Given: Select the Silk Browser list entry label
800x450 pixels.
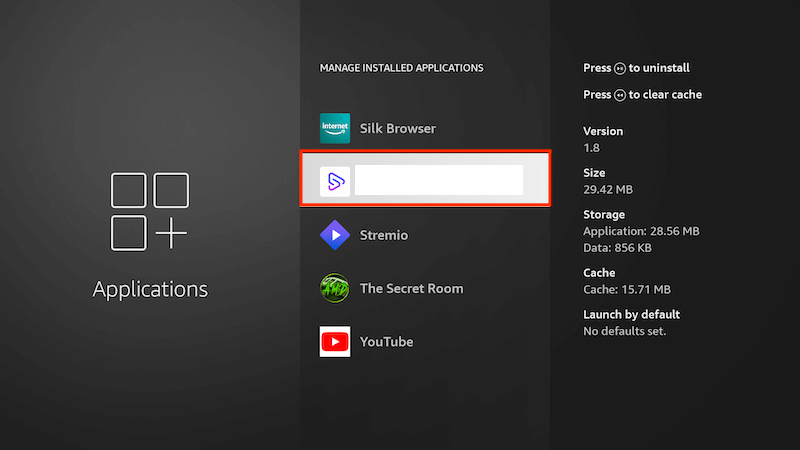Looking at the screenshot, I should 398,129.
